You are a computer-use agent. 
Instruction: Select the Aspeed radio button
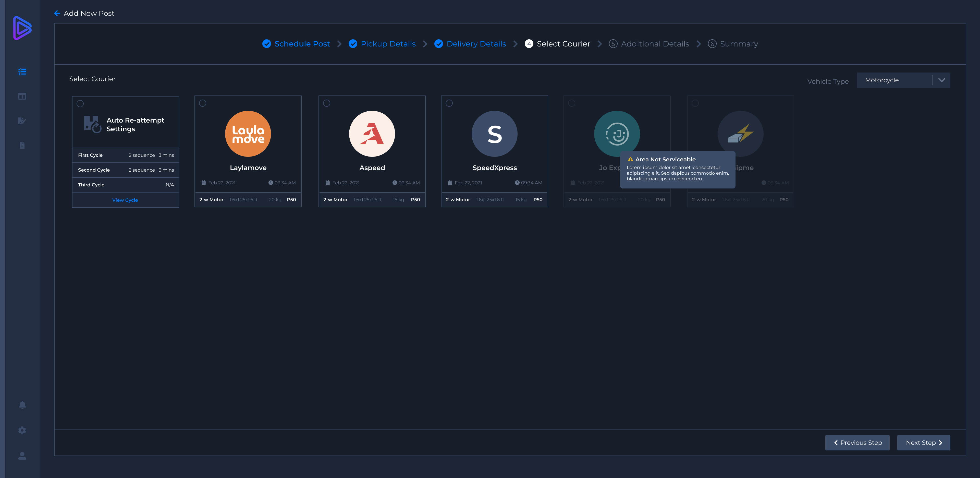[327, 103]
